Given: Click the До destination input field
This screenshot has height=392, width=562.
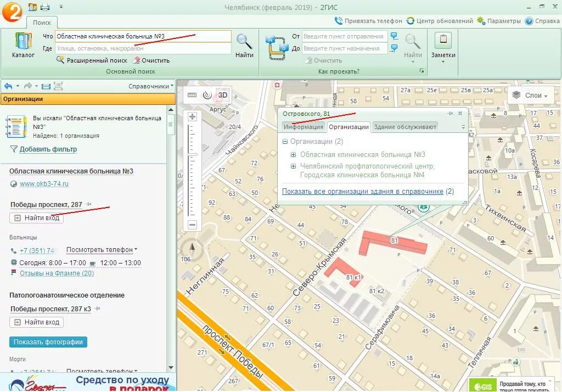Looking at the screenshot, I should click(x=345, y=48).
